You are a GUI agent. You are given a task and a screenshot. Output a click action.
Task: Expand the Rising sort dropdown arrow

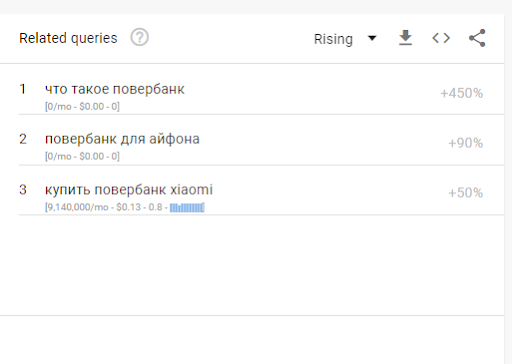click(x=372, y=38)
